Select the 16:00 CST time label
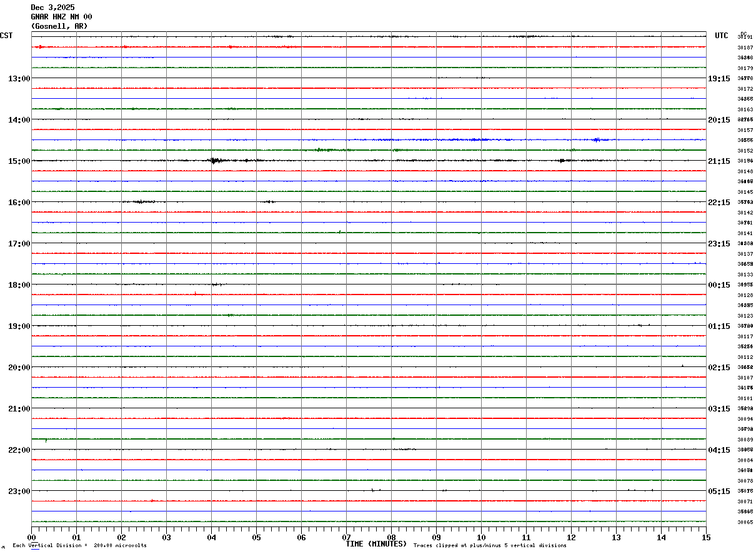Viewport: 756px width, 554px height. [19, 202]
